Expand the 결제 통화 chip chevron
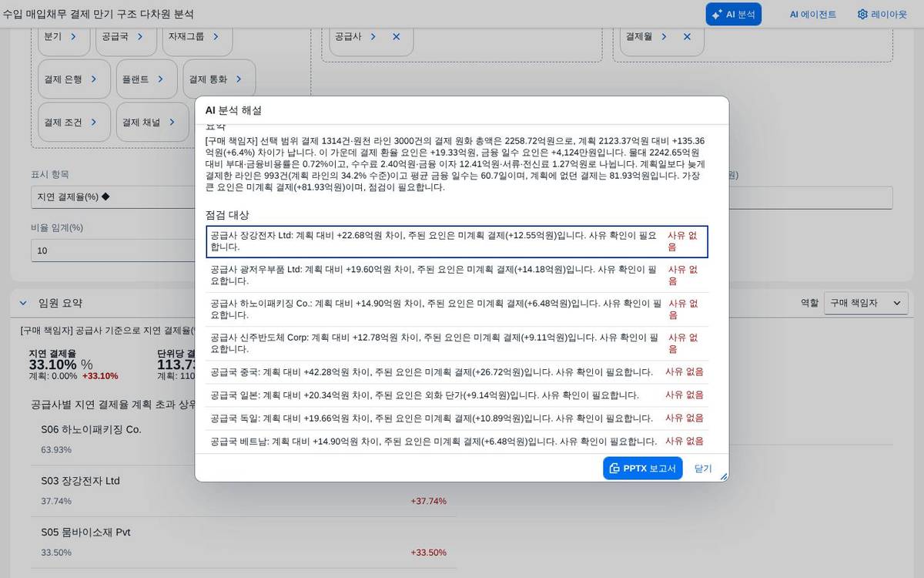Image resolution: width=924 pixels, height=578 pixels. (239, 79)
